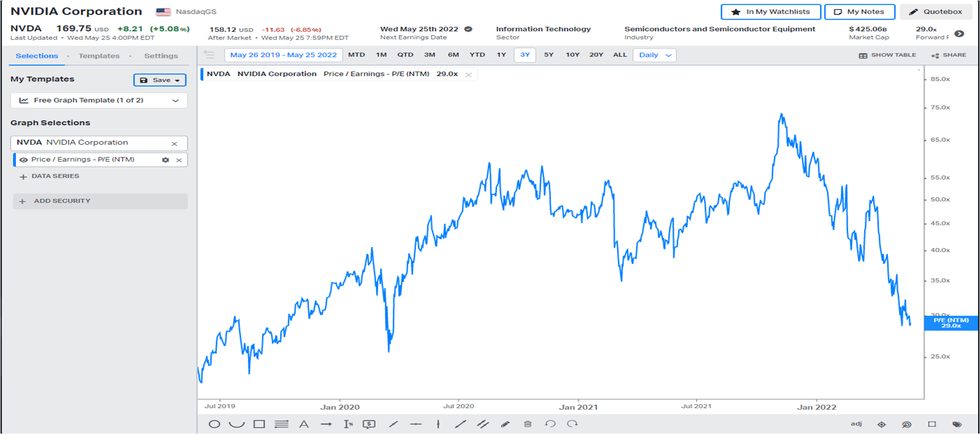
Task: Select the eraser tool in the drawing toolbar
Action: pyautogui.click(x=505, y=424)
